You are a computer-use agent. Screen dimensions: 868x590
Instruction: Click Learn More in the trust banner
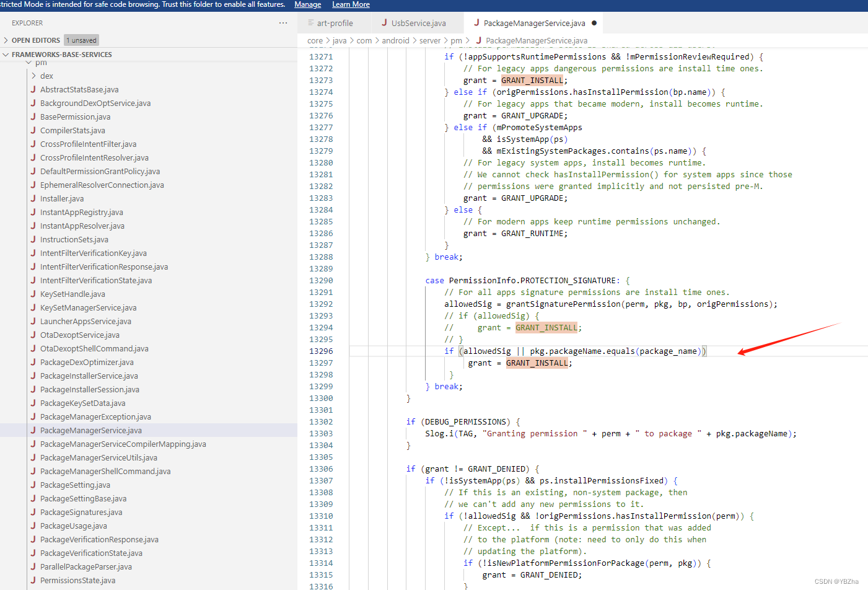[x=351, y=4]
